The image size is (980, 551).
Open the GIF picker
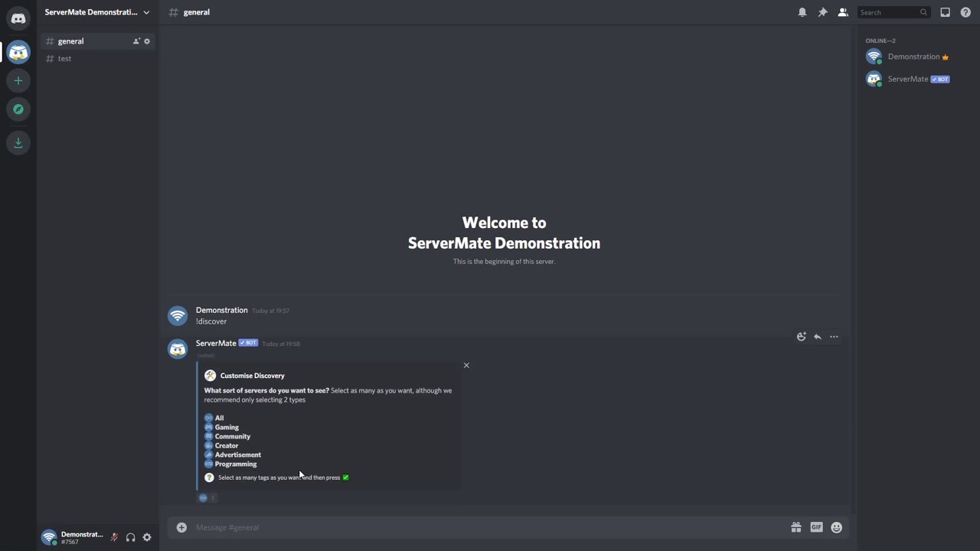tap(816, 527)
